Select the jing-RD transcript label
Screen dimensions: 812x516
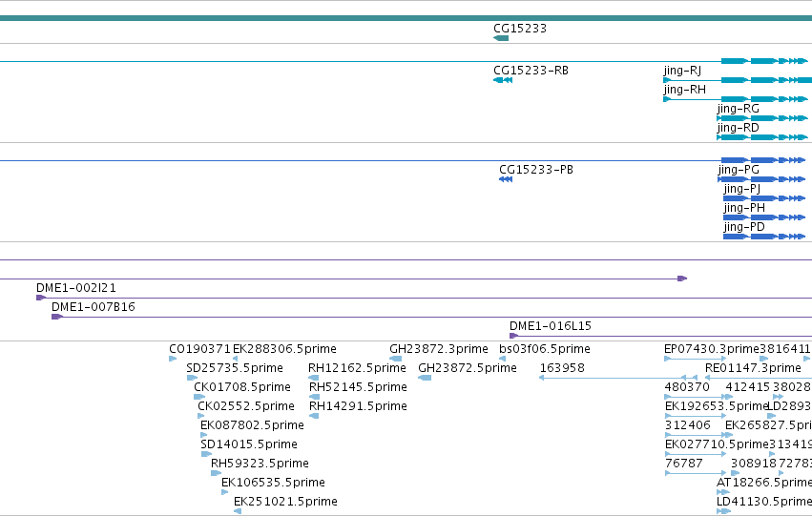(x=738, y=129)
